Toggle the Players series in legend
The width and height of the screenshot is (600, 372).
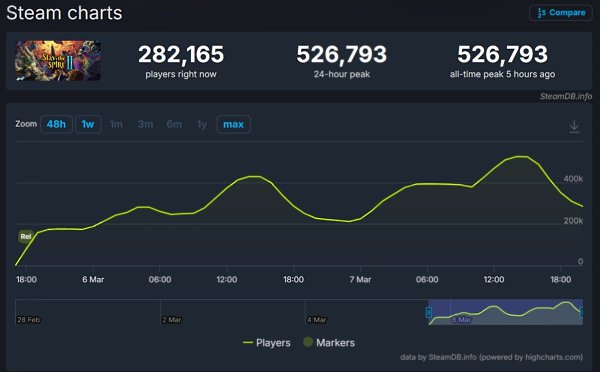tap(267, 343)
